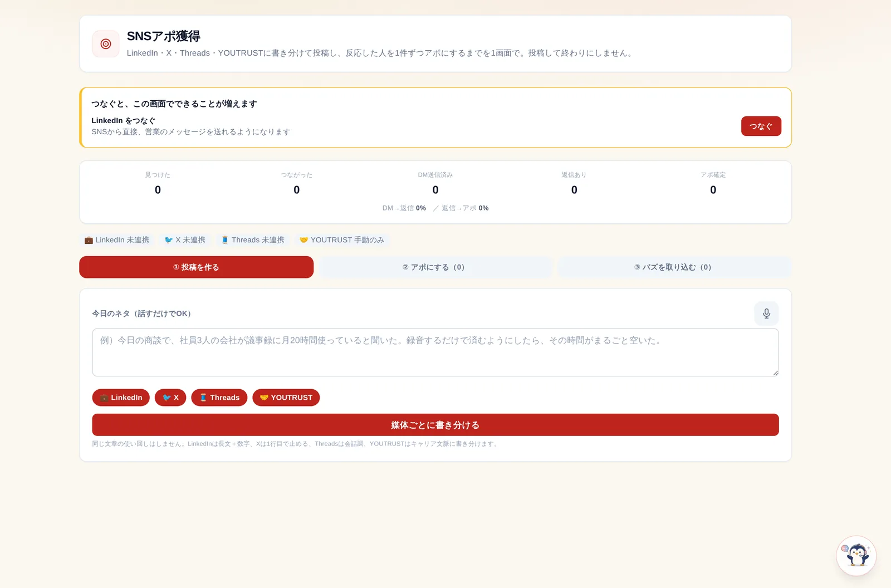Click the つながった count stat
Image resolution: width=891 pixels, height=588 pixels.
297,184
